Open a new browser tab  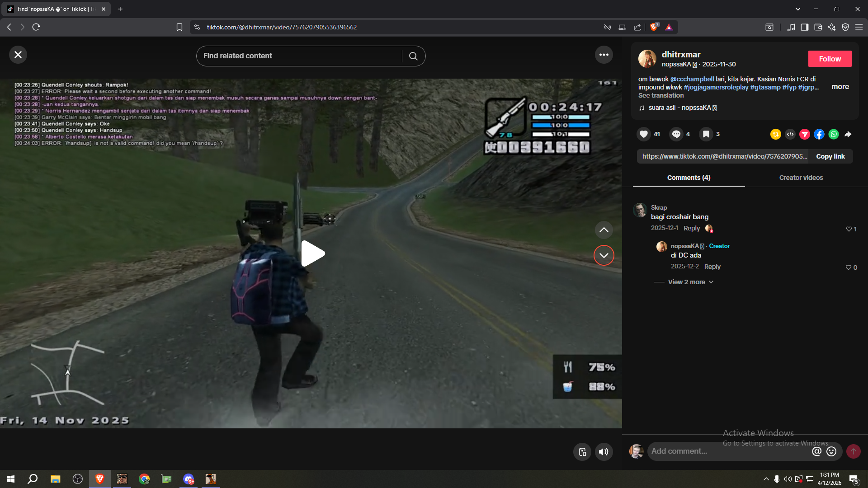coord(120,9)
